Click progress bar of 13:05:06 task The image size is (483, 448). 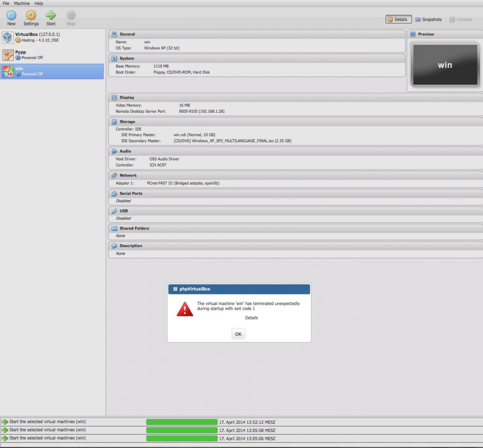[182, 438]
